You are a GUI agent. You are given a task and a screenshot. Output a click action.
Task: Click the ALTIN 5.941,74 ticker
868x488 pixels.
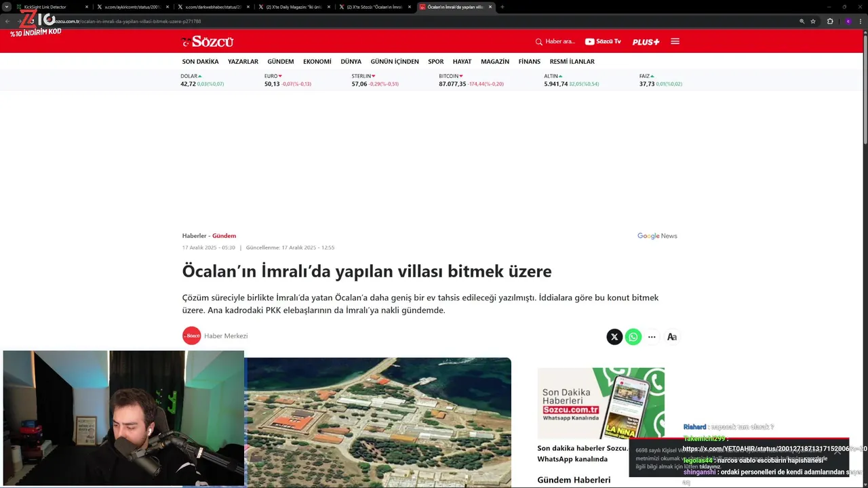(x=572, y=80)
